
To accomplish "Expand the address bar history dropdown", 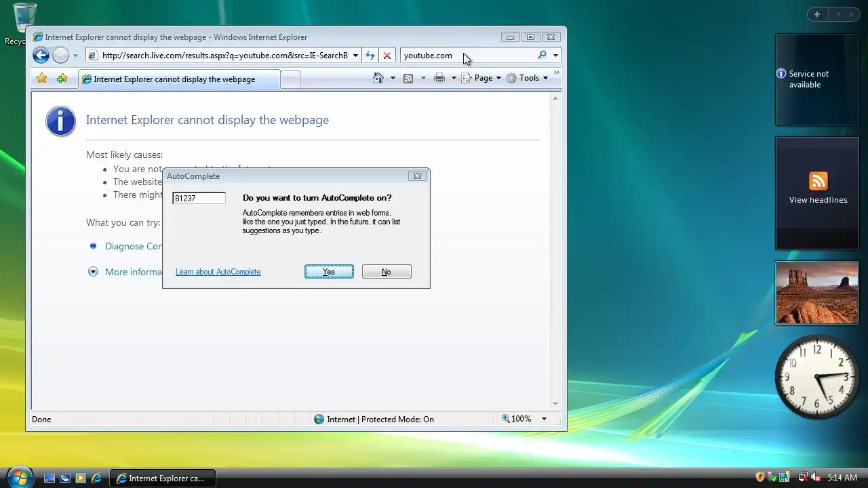I will 355,56.
